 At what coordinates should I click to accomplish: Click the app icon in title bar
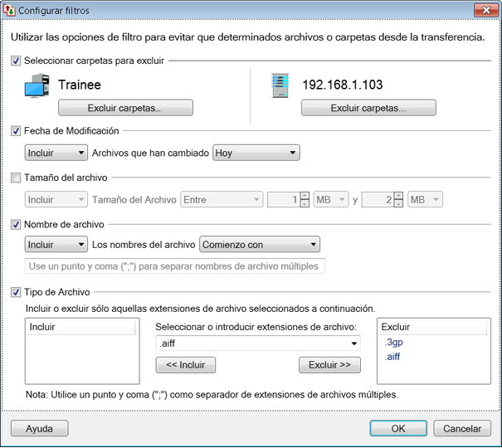10,11
